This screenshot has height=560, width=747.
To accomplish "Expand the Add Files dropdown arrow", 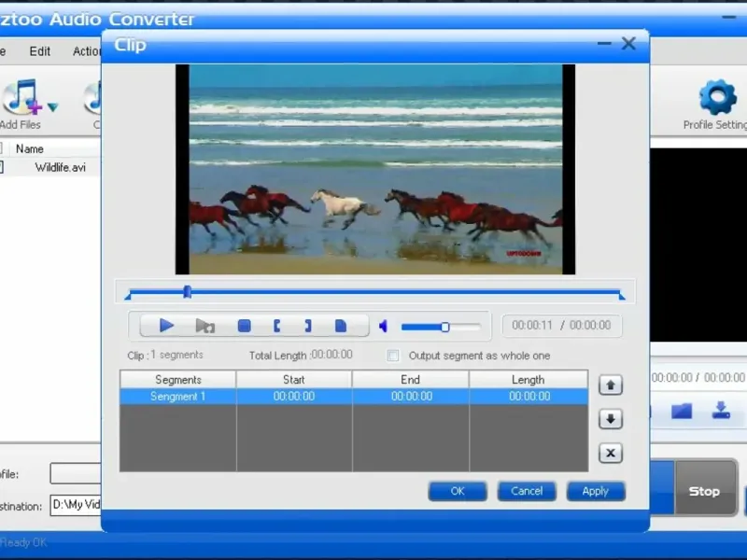I will pyautogui.click(x=53, y=106).
